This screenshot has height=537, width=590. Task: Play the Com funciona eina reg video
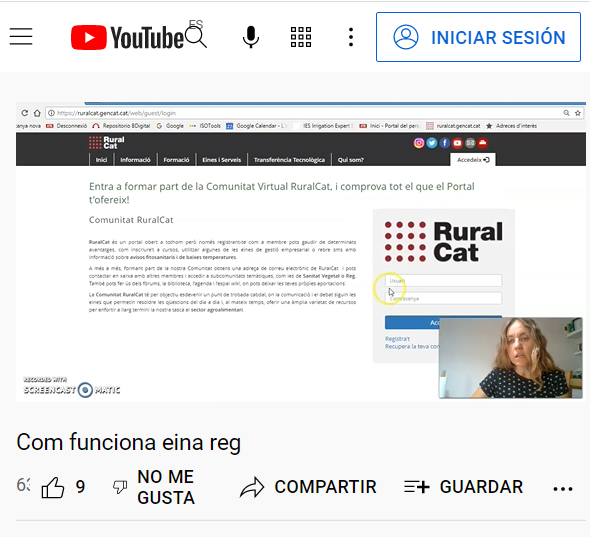[x=301, y=251]
